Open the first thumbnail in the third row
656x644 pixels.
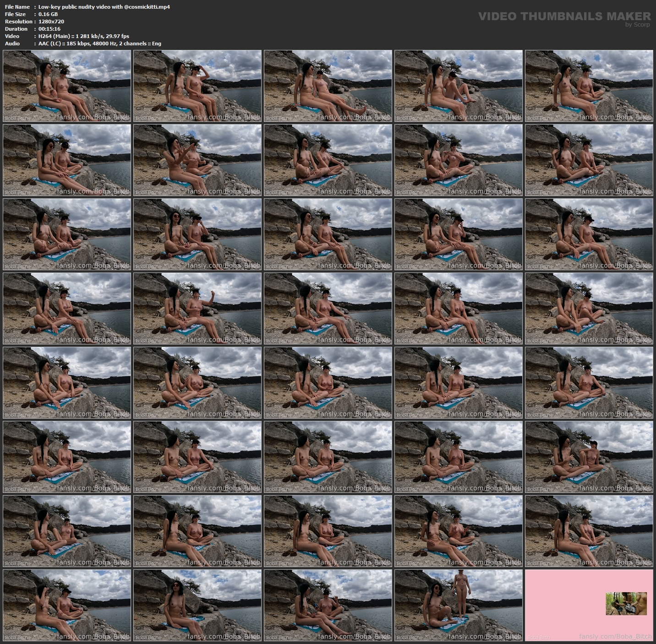pos(67,235)
